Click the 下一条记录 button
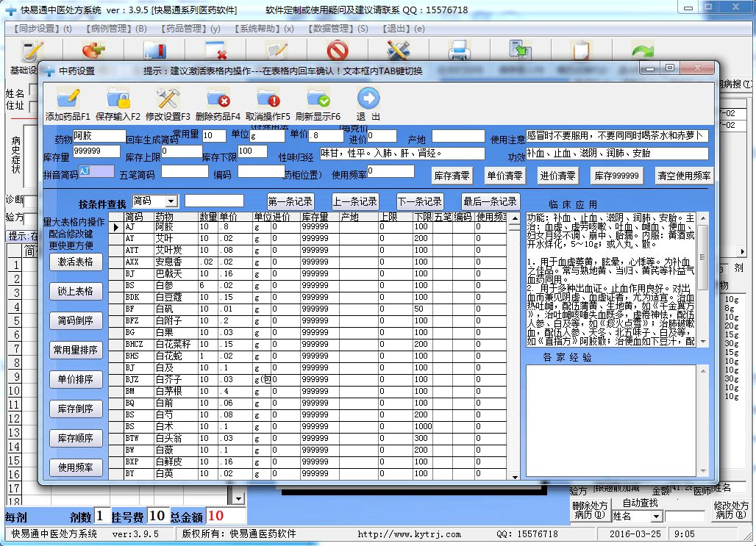This screenshot has width=756, height=546. click(x=419, y=201)
